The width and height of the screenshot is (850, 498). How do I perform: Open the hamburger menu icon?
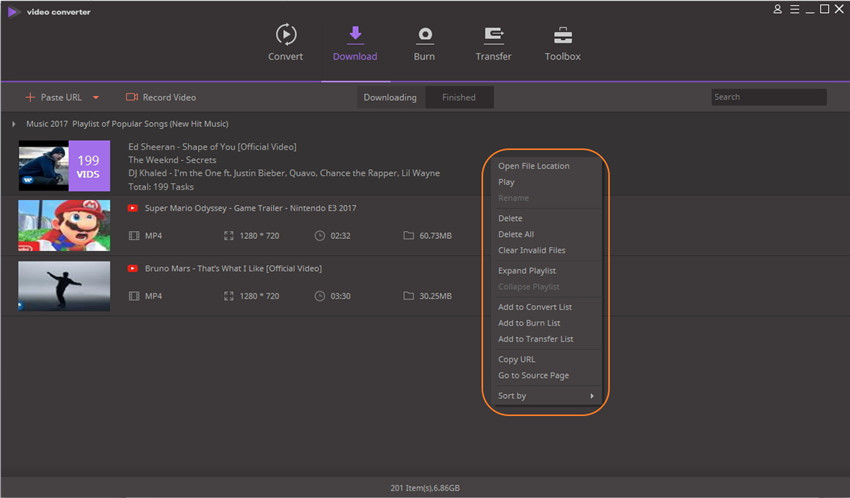click(x=794, y=9)
